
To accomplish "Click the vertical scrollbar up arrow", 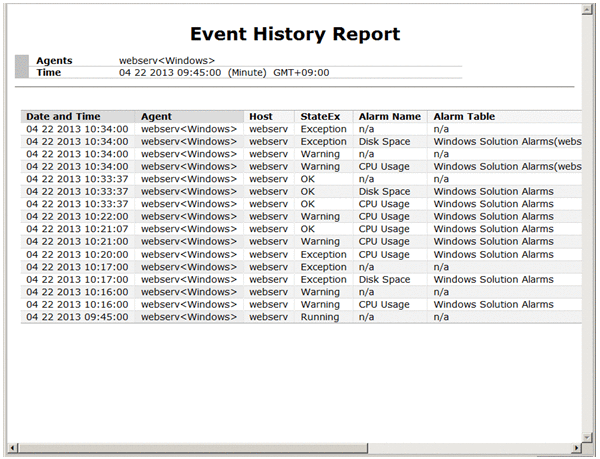I will [x=588, y=11].
